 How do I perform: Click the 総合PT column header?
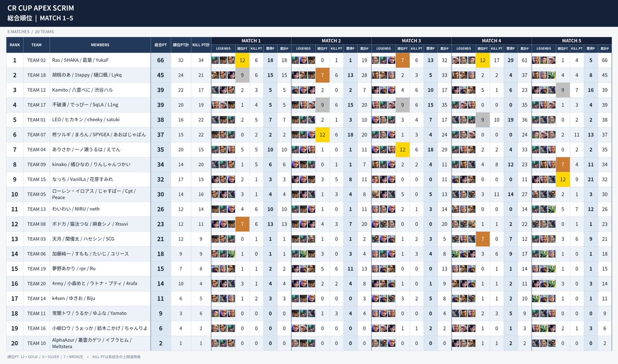click(x=161, y=45)
